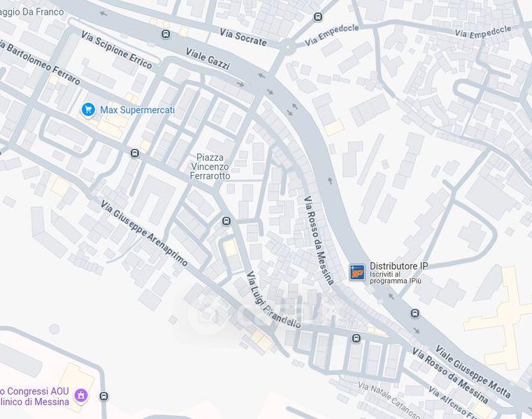Click the bus stop icon above Via Luigi Pirandello
This screenshot has width=532, height=419.
point(227,221)
